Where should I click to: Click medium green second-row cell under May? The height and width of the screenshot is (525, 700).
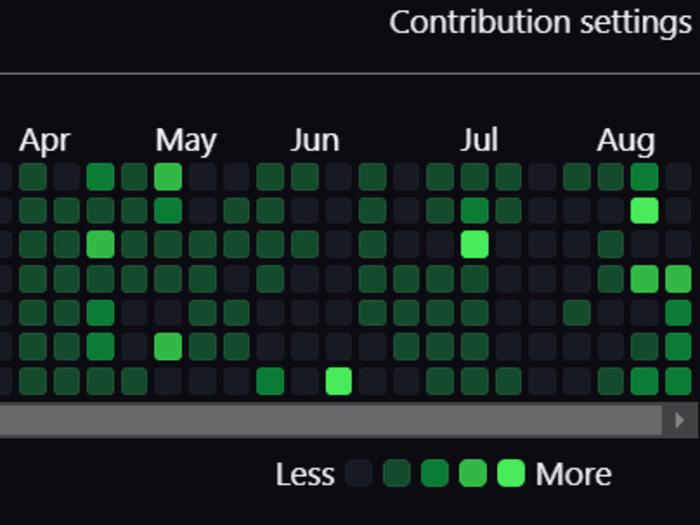pos(168,210)
